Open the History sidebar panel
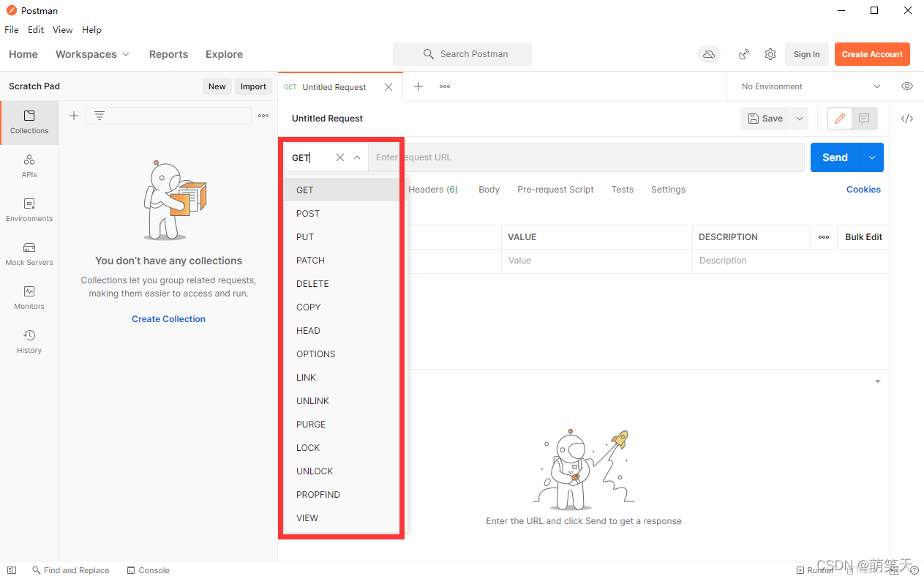Viewport: 924px width, 579px height. click(x=29, y=342)
